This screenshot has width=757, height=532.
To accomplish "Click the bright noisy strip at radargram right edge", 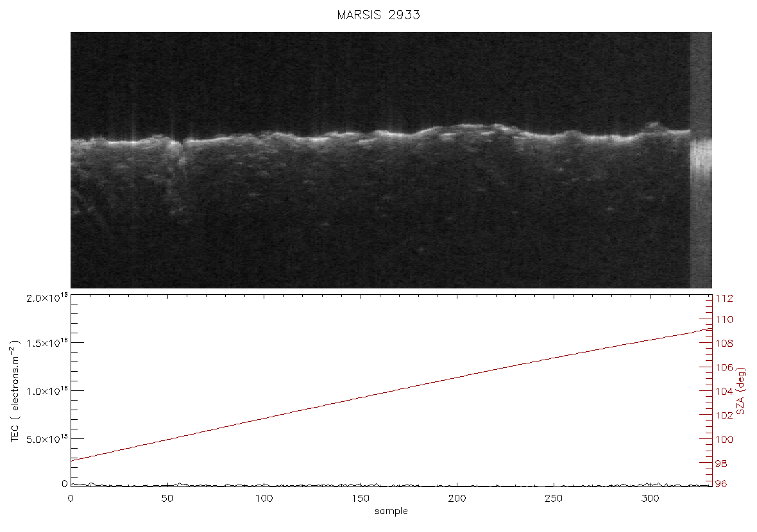I will tap(701, 160).
